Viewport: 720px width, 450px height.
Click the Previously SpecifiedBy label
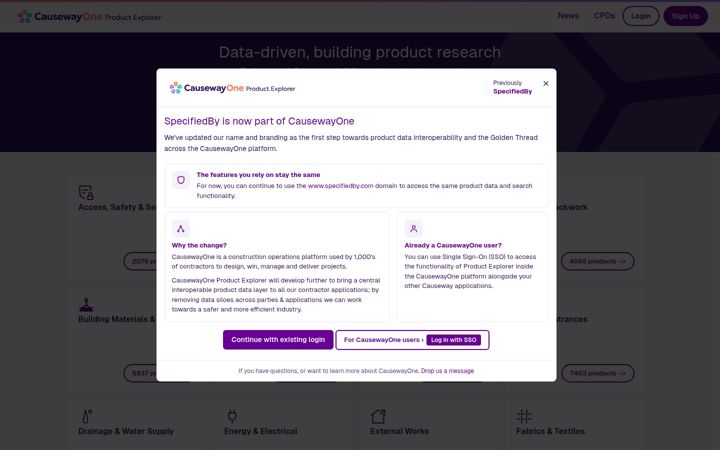pyautogui.click(x=512, y=87)
